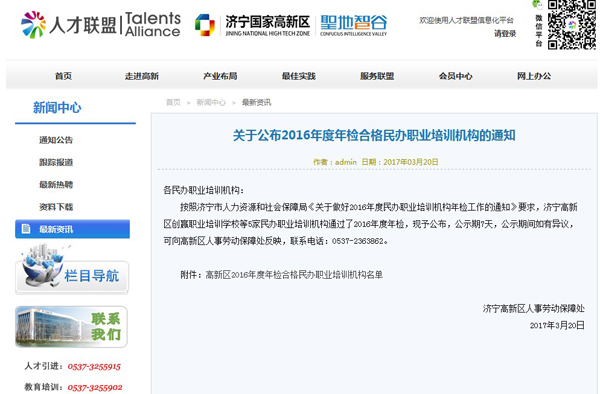Click the date 2017年3月20日 at the article bottom
The width and height of the screenshot is (600, 394).
(557, 325)
